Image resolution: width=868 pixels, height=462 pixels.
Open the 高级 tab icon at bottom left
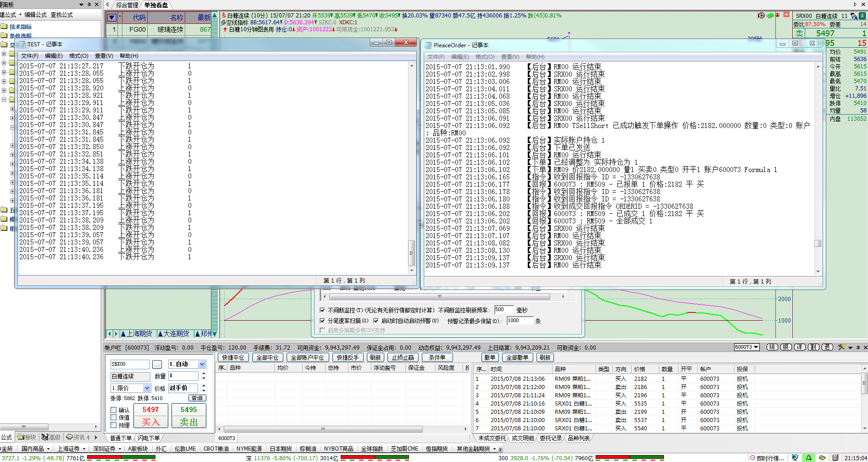(50, 437)
